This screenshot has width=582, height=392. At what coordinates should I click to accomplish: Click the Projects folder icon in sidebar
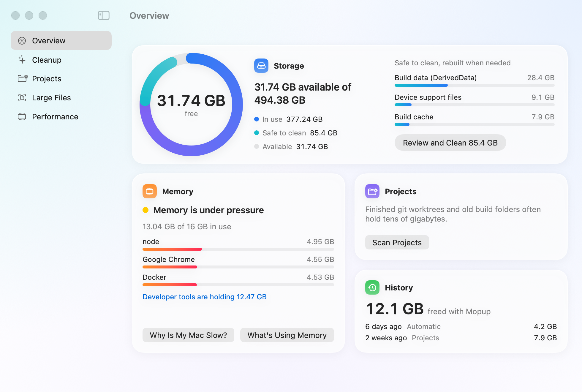click(x=23, y=78)
